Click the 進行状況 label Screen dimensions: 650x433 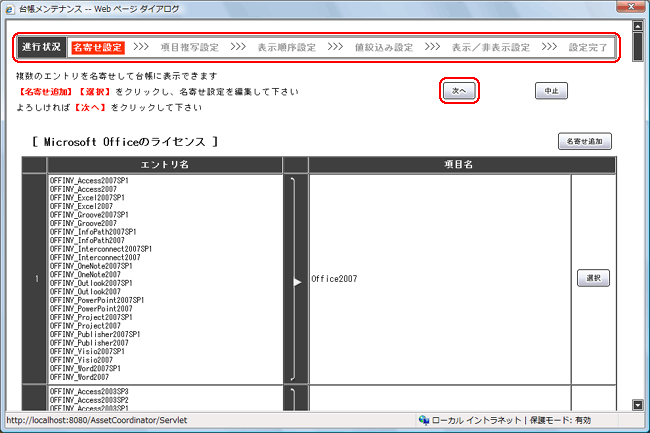tap(41, 47)
